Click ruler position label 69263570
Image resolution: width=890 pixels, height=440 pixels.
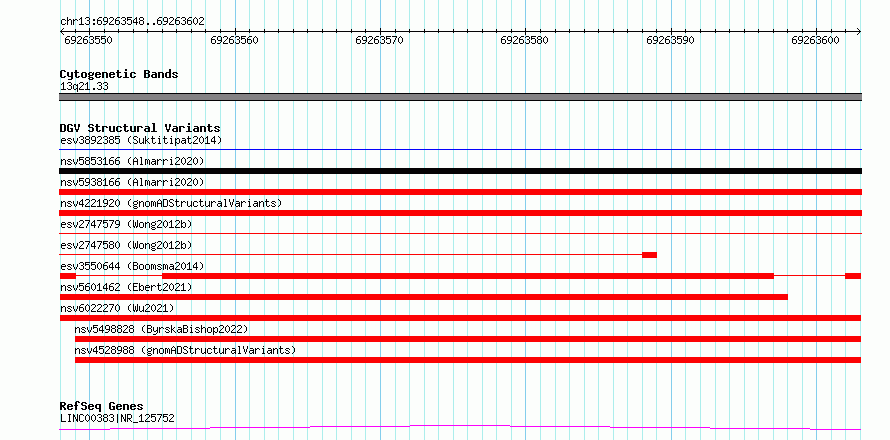pyautogui.click(x=380, y=40)
